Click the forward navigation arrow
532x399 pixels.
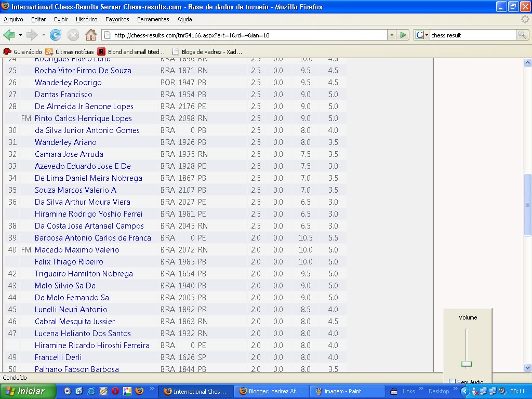32,35
